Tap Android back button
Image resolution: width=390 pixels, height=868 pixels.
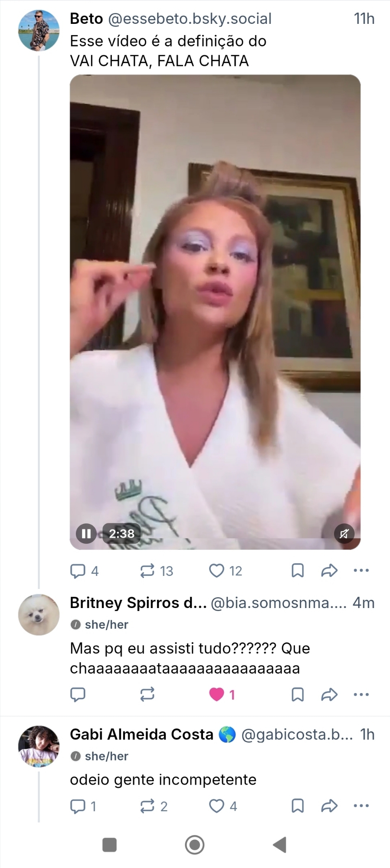(280, 845)
